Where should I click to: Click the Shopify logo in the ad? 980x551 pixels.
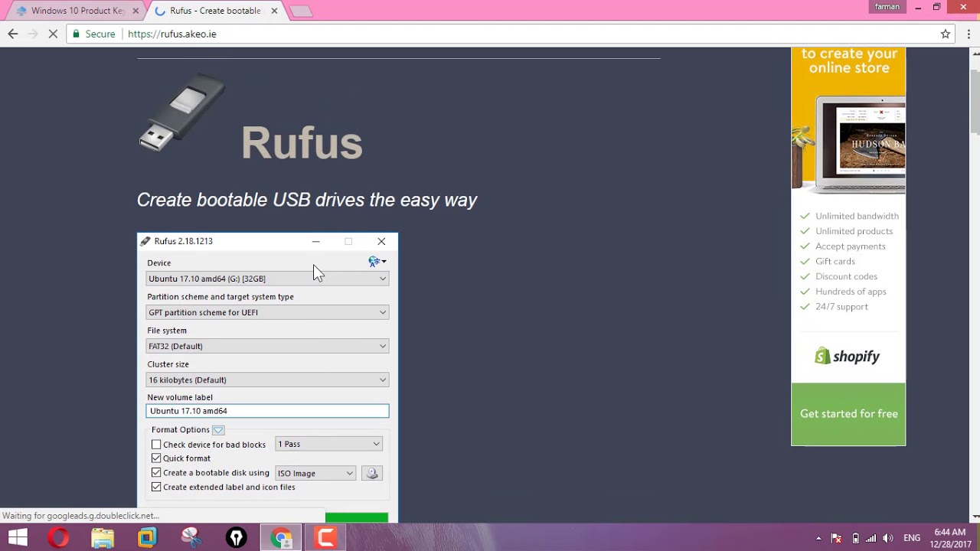(x=848, y=356)
